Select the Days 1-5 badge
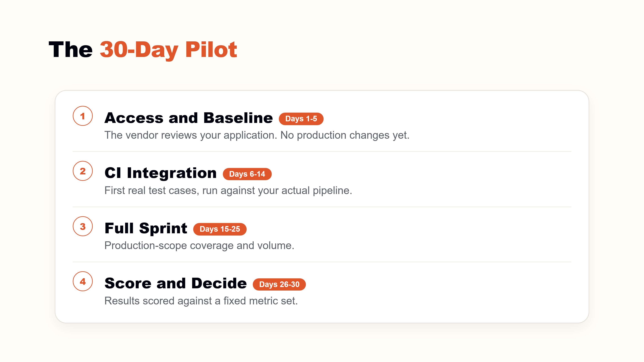Viewport: 644px width, 362px height. 301,119
